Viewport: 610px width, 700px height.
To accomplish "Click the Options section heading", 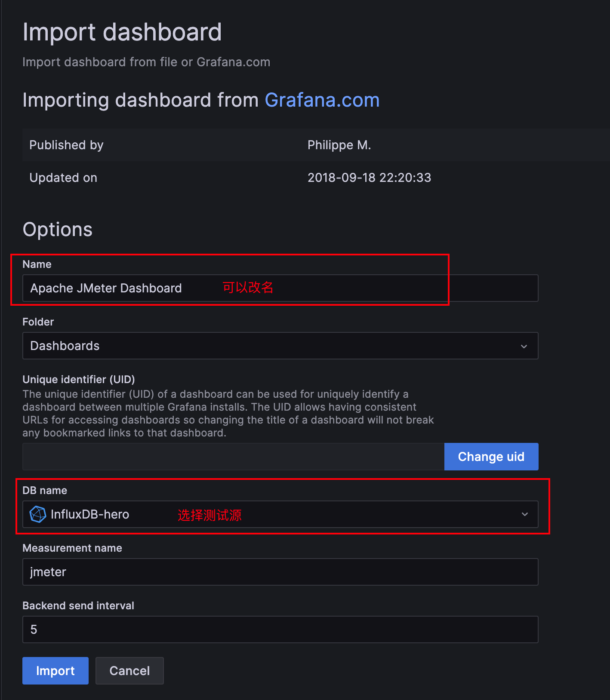I will [58, 230].
